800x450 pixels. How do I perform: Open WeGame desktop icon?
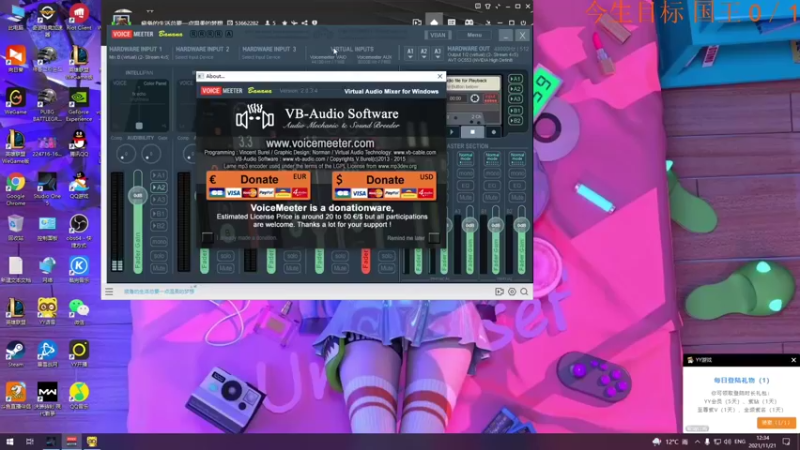[16, 101]
